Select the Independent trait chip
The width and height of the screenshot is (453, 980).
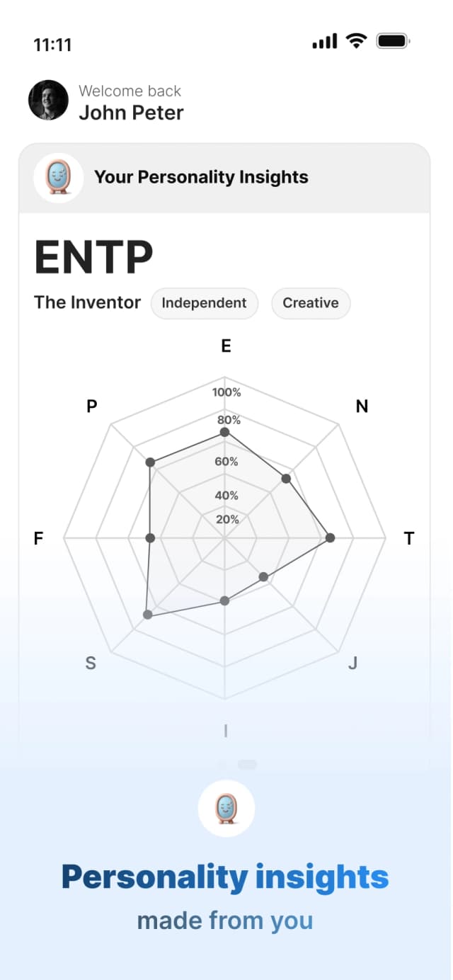click(205, 303)
